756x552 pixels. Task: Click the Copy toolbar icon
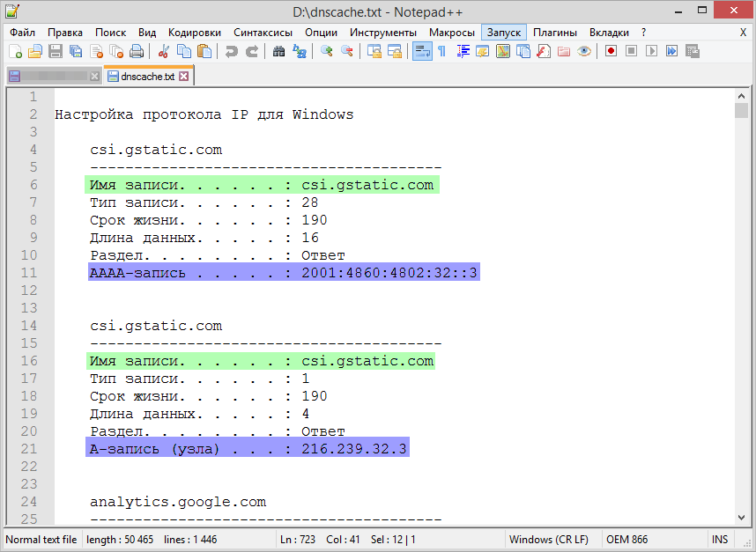coord(184,51)
